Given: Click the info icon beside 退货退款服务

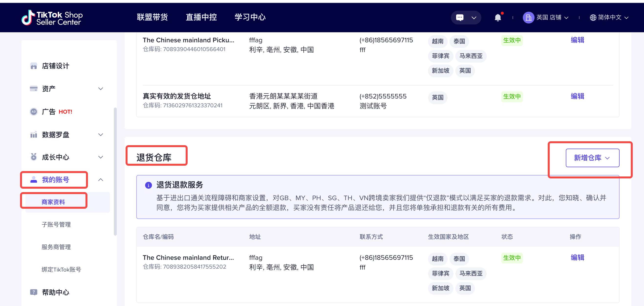Looking at the screenshot, I should click(x=149, y=185).
